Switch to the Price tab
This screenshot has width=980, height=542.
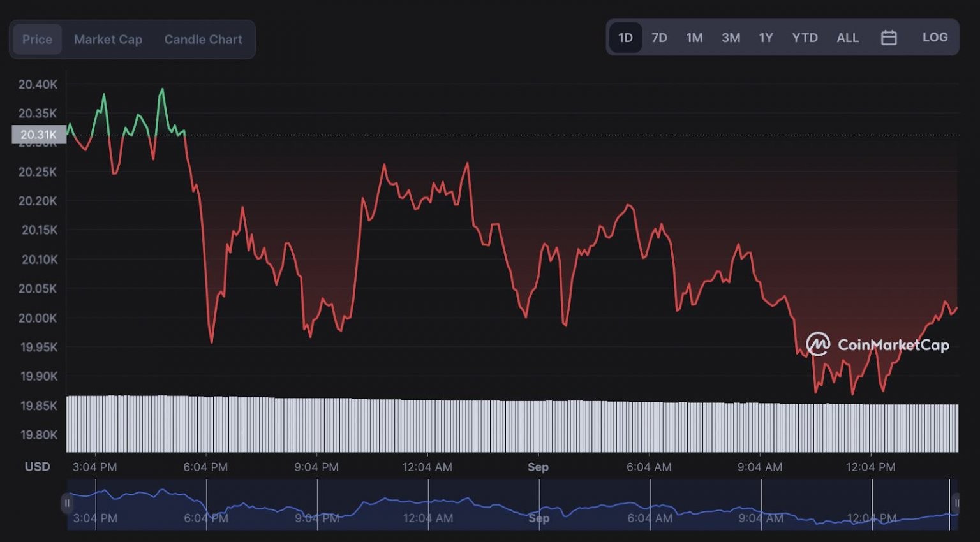(38, 40)
